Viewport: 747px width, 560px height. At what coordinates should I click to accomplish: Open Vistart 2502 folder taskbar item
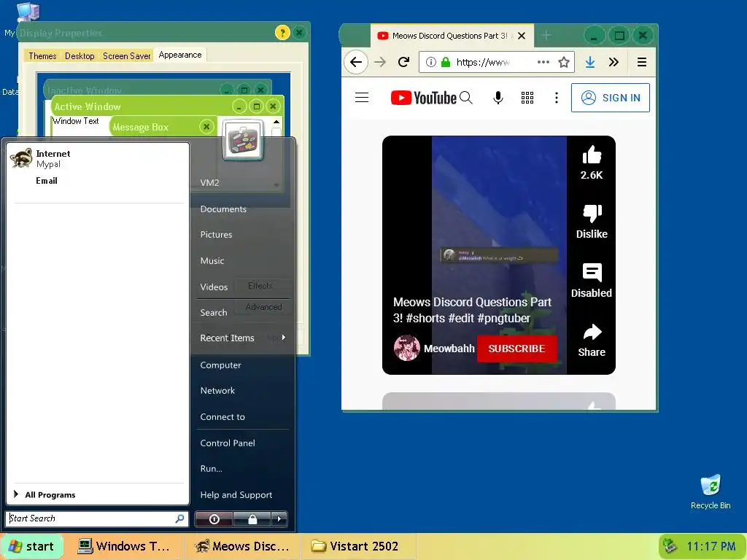(358, 546)
